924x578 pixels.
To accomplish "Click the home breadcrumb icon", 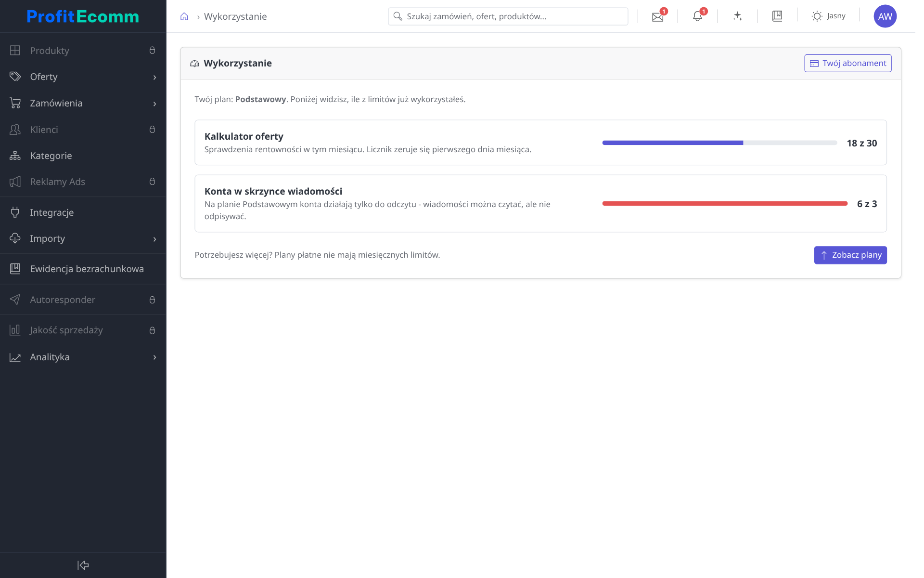I will pos(184,16).
